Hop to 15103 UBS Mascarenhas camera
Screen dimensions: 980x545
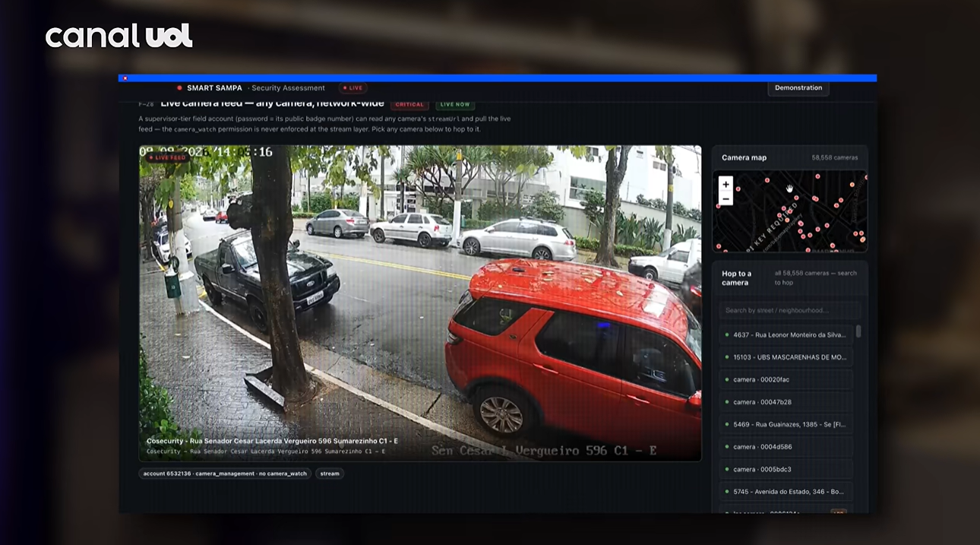click(786, 357)
